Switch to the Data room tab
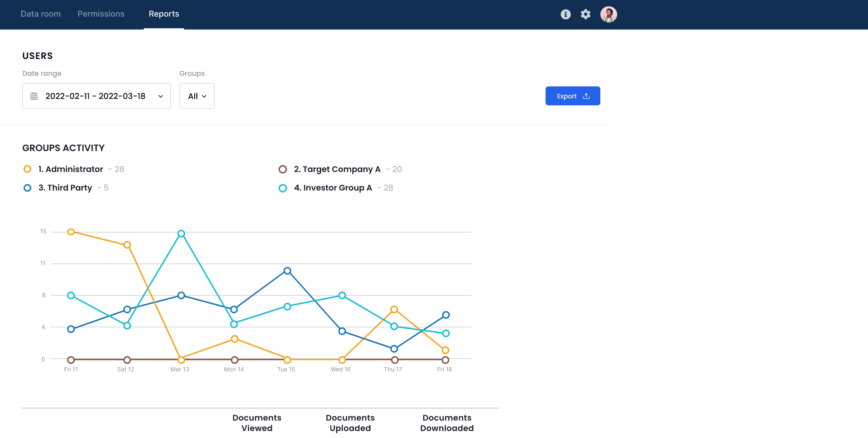Viewport: 868px width, 438px height. pos(41,14)
